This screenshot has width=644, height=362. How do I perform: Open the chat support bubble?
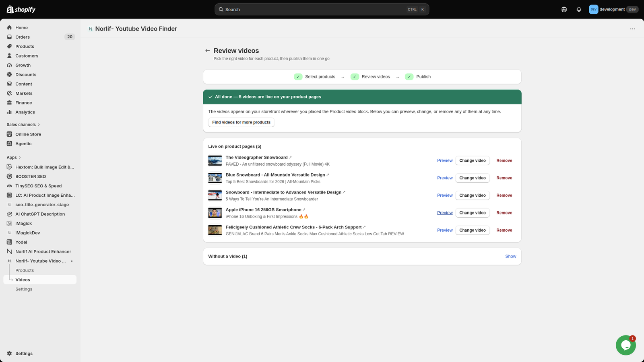click(x=625, y=345)
